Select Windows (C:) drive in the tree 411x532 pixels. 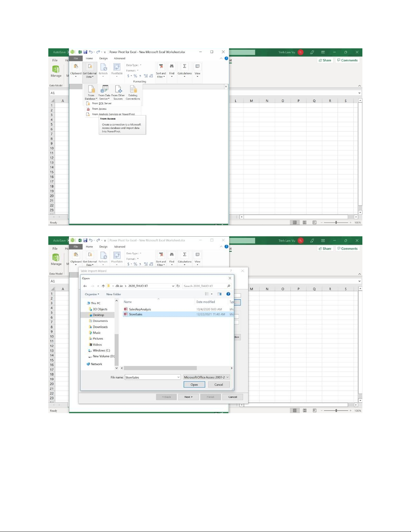coord(101,350)
